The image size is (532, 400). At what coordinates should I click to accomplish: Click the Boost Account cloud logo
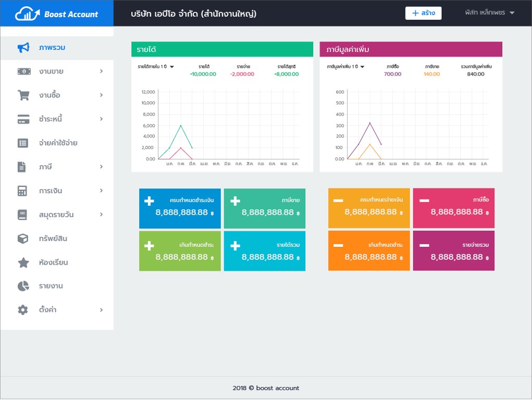tap(28, 14)
